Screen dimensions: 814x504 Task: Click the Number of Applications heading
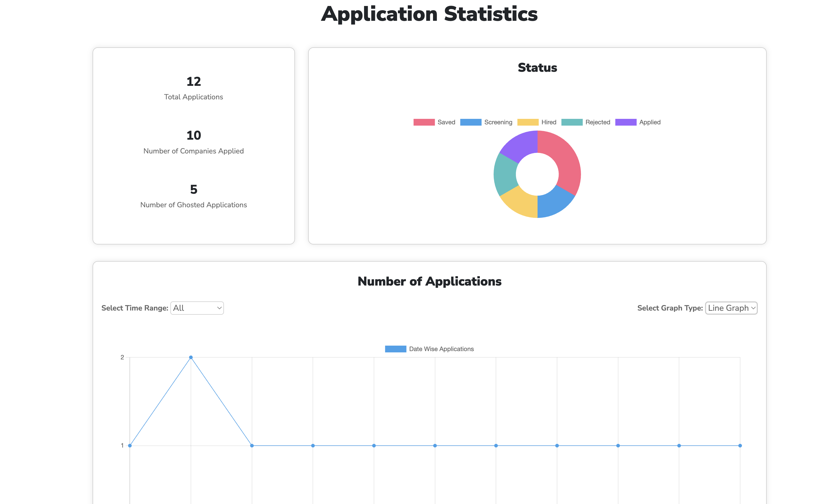tap(429, 281)
